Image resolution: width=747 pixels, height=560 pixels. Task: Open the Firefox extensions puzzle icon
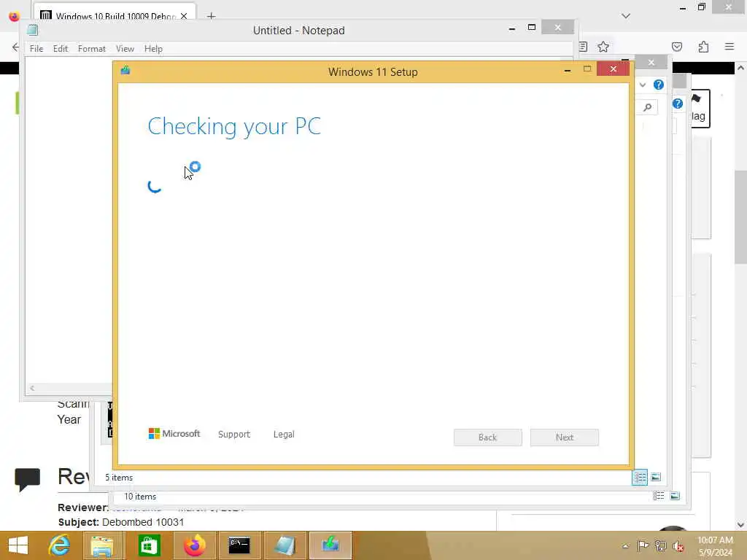(x=704, y=47)
